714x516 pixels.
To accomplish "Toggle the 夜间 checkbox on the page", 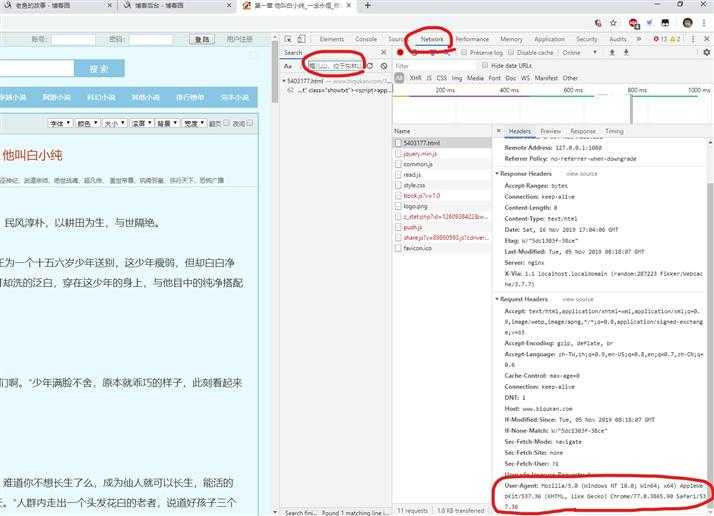I will coord(250,123).
